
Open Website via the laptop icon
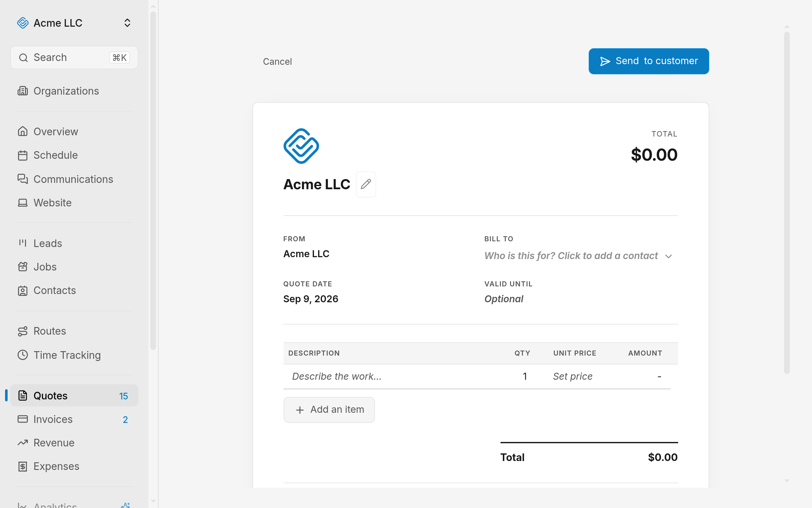pos(23,203)
